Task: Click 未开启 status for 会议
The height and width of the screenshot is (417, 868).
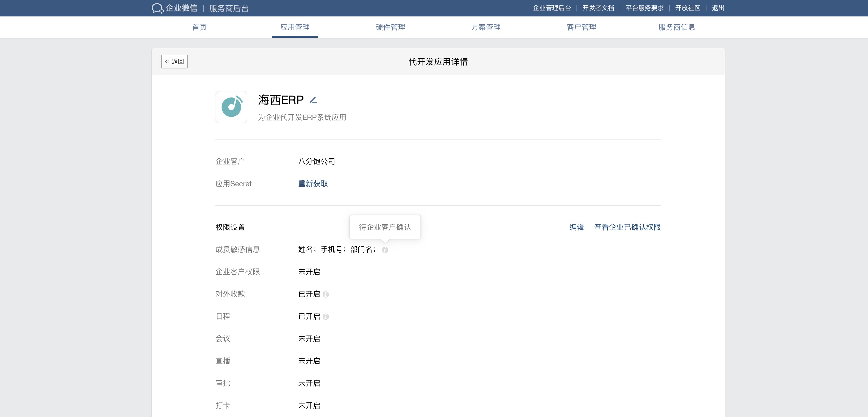Action: pos(309,338)
